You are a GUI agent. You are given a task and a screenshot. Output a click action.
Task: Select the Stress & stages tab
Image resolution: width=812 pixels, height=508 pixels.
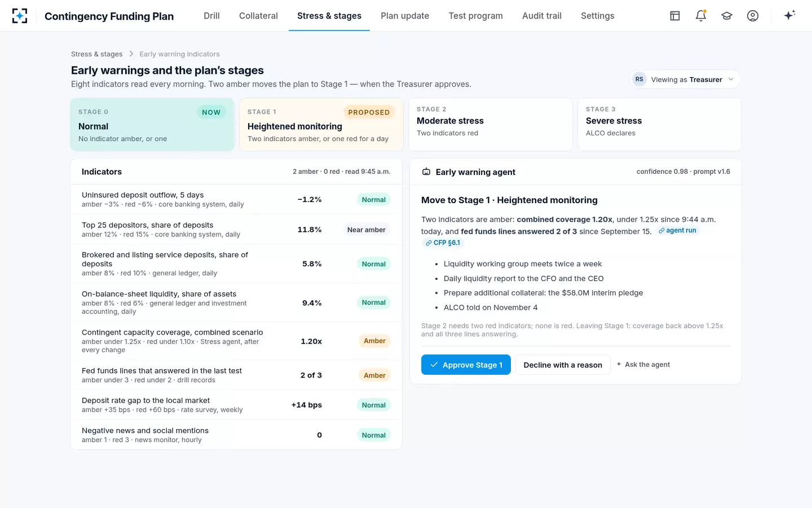[x=329, y=16]
